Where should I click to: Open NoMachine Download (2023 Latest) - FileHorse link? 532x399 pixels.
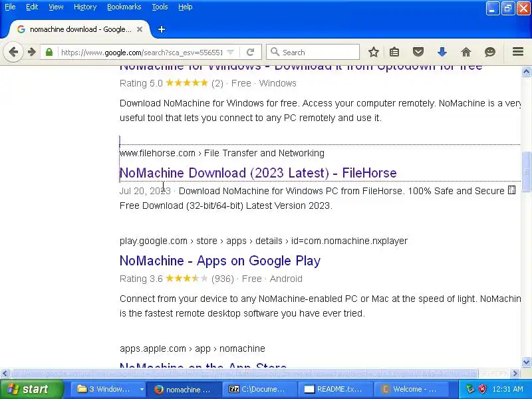(x=258, y=173)
